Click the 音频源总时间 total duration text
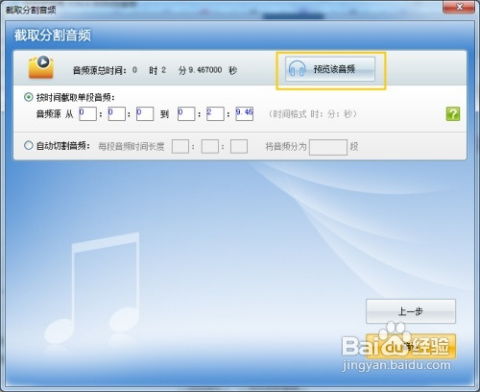The image size is (480, 392). (x=155, y=70)
